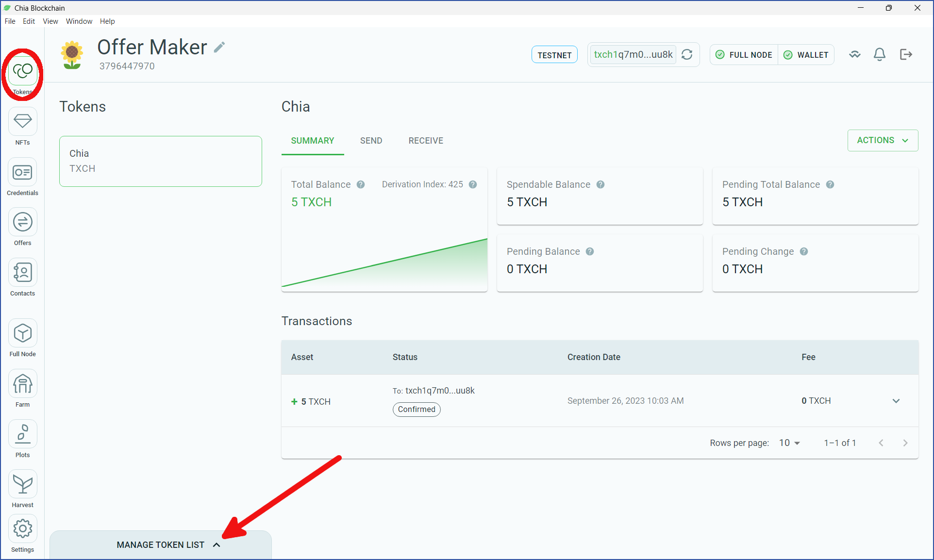Screen dimensions: 934x560
Task: Click the 1–1 of 1 pagination text
Action: click(x=840, y=443)
